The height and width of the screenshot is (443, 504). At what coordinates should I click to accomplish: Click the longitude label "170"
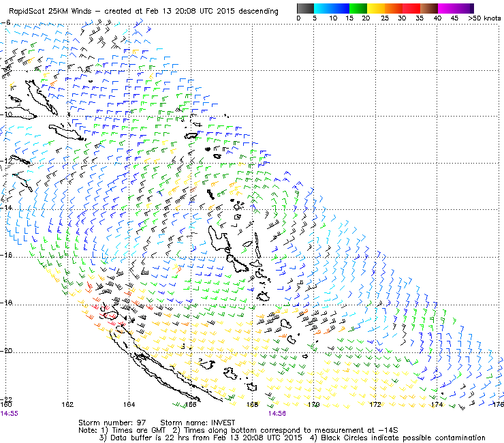314,404
